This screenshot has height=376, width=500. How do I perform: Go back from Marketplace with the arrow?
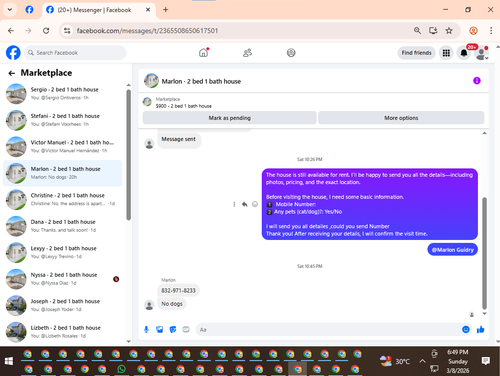(x=12, y=73)
